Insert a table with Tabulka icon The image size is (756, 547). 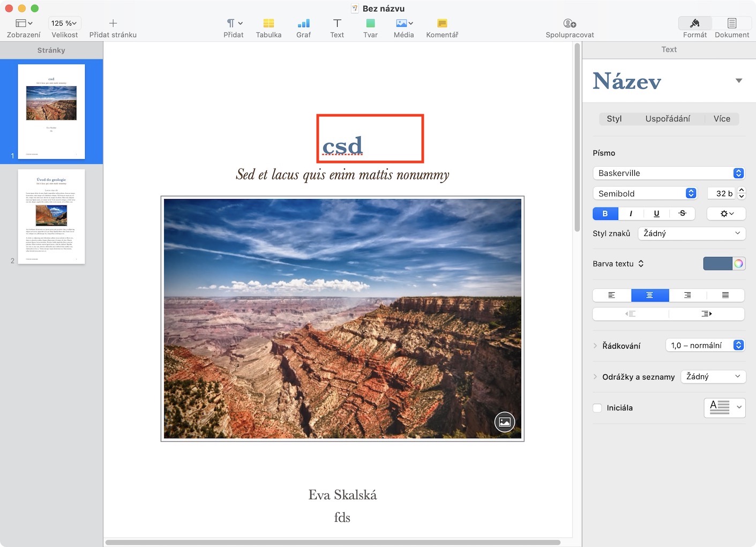click(268, 23)
